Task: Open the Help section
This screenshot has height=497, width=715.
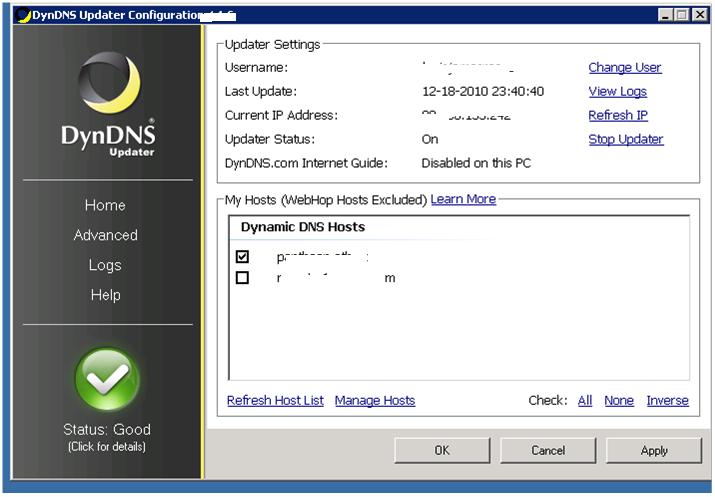Action: tap(105, 295)
